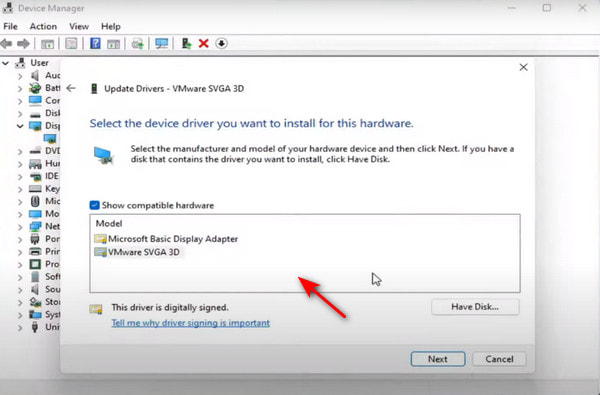Select Microsoft Basic Display Adapter model
The image size is (600, 395).
(166, 239)
